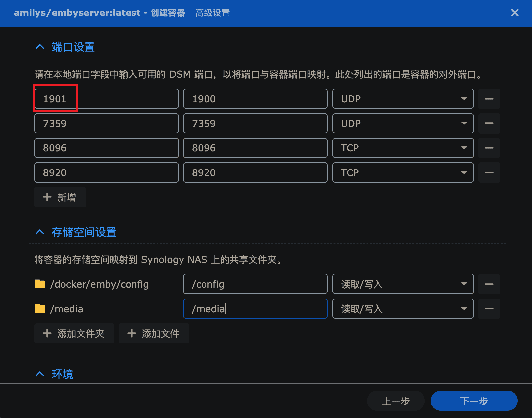The height and width of the screenshot is (418, 532).
Task: Remove the 8096 port mapping row
Action: pos(489,148)
